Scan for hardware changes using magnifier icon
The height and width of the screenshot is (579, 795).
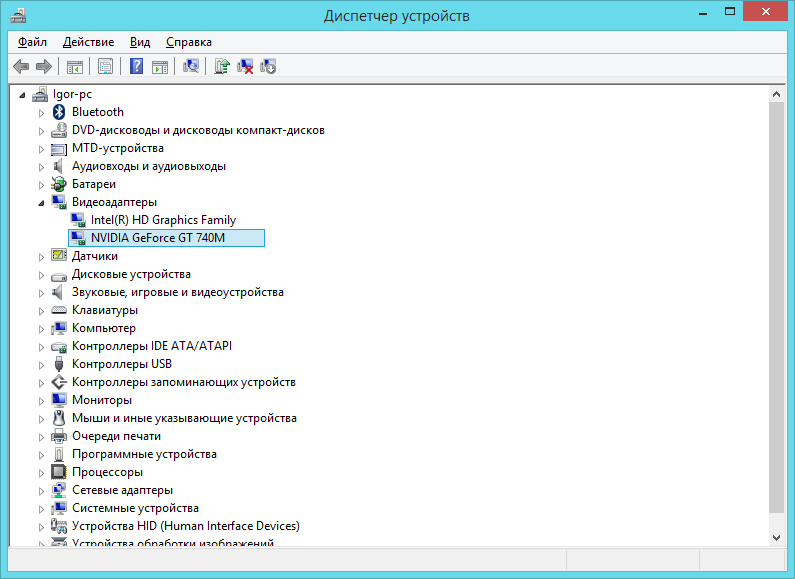click(x=191, y=66)
